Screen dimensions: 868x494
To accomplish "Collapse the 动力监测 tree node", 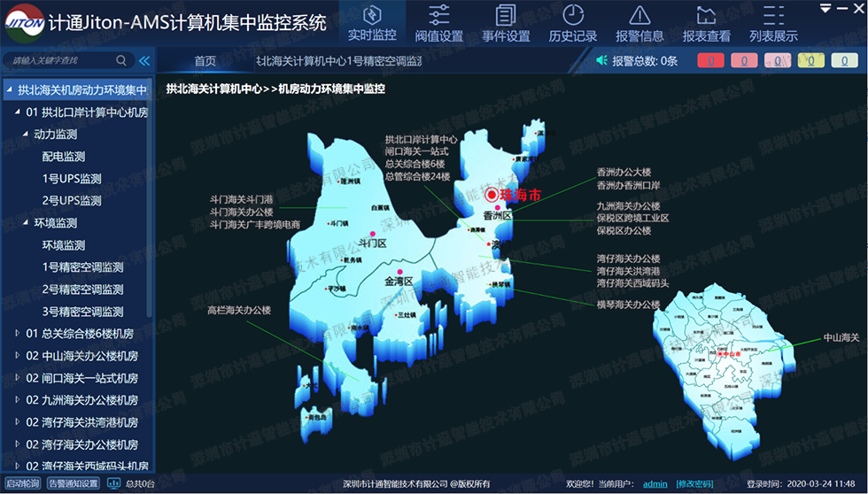I will click(x=26, y=135).
